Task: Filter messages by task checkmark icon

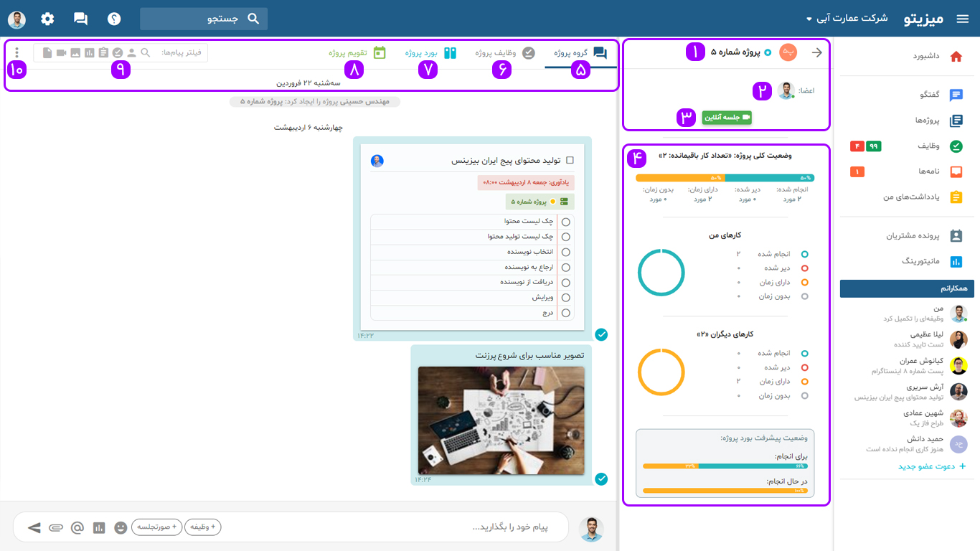Action: point(118,52)
